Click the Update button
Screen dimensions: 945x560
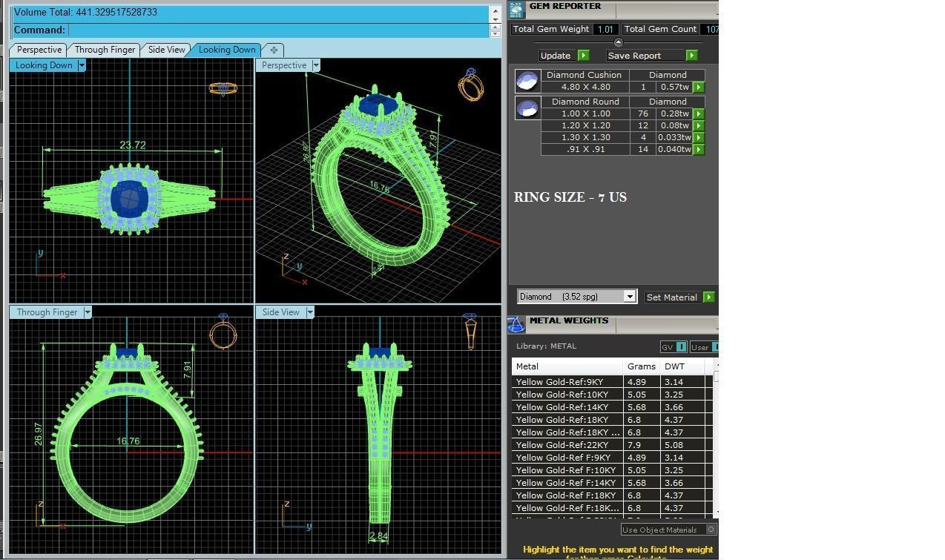click(x=559, y=56)
